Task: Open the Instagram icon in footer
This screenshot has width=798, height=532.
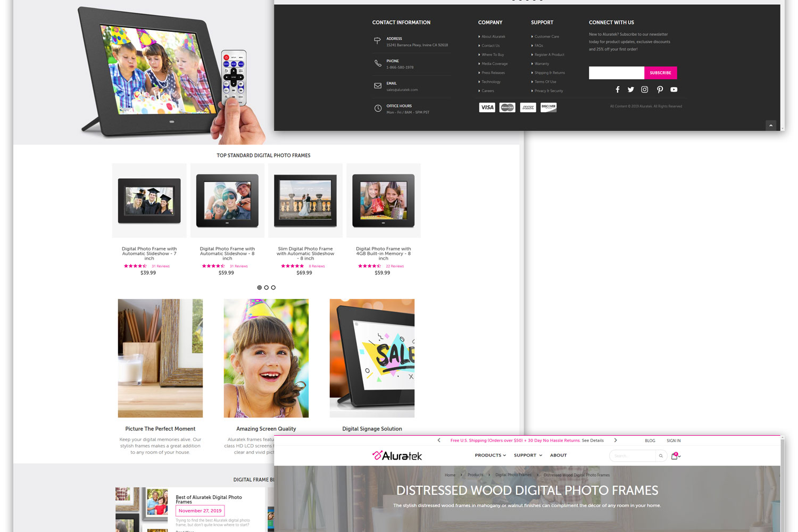Action: 644,89
